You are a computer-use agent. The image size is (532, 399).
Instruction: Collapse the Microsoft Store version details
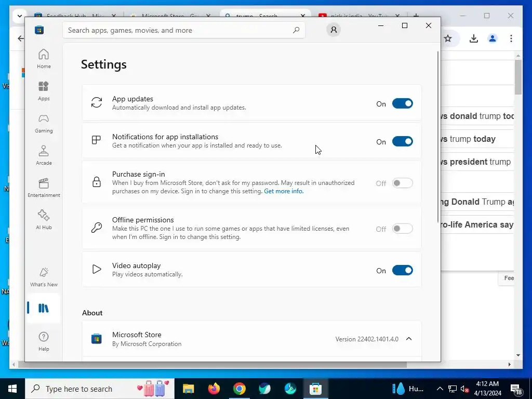click(409, 339)
